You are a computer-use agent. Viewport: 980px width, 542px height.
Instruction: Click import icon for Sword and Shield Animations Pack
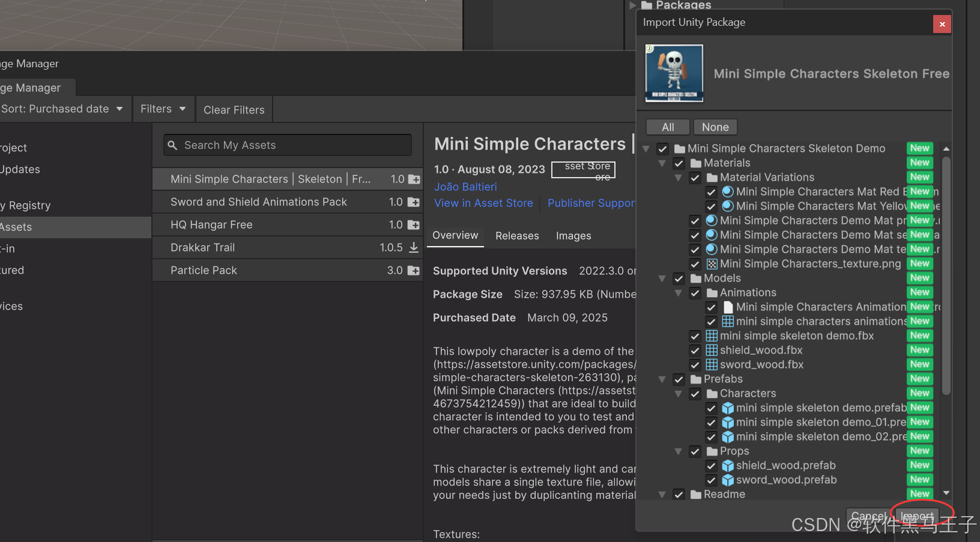click(x=414, y=202)
